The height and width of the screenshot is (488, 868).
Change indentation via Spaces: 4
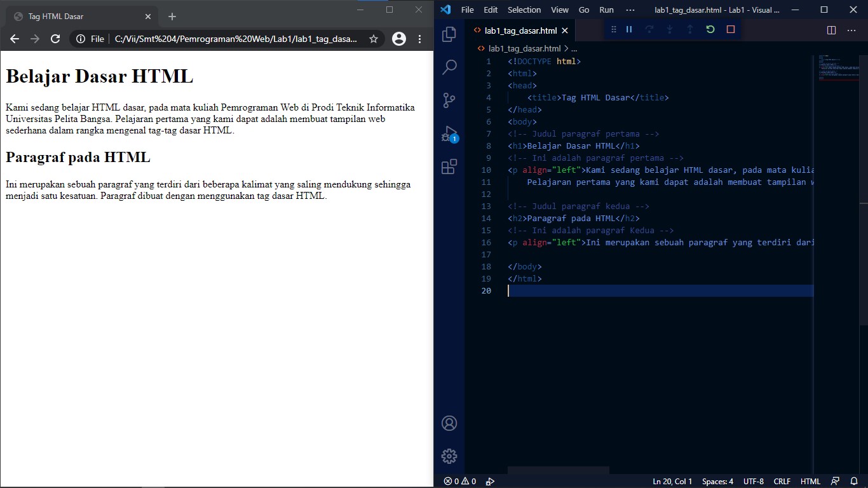[717, 482]
